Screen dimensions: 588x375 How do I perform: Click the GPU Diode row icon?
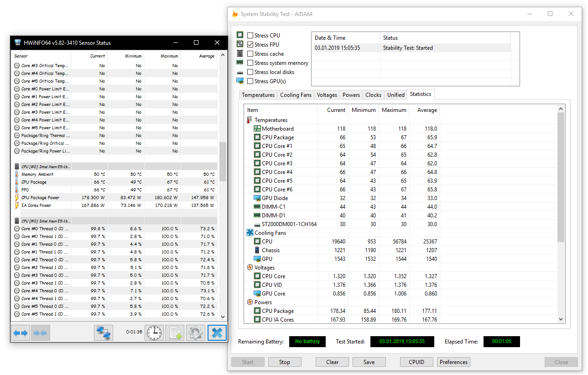tap(257, 198)
